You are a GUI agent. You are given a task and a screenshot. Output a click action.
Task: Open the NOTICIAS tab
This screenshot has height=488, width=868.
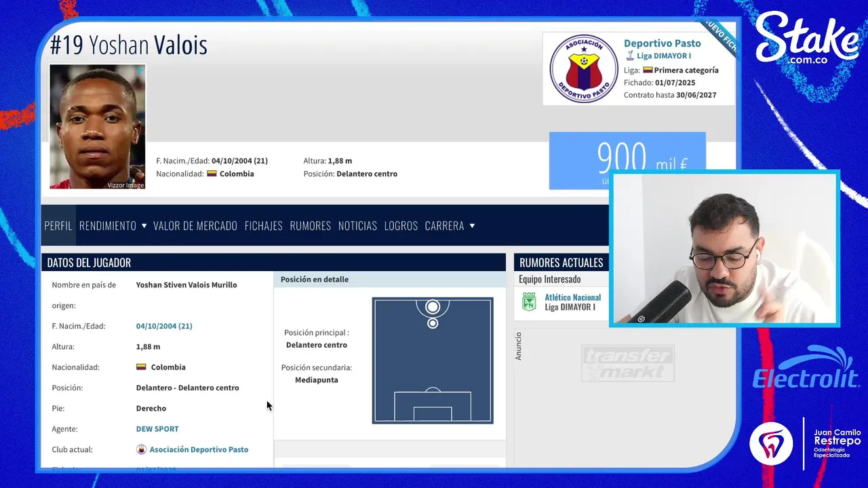point(357,226)
